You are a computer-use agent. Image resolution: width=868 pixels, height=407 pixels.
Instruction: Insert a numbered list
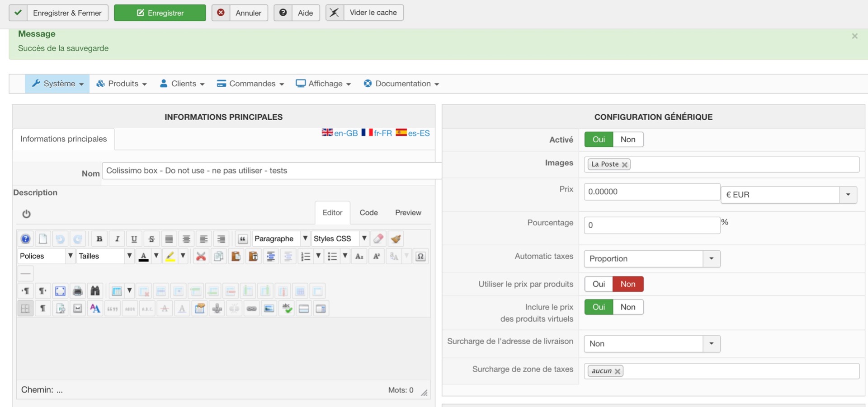[x=306, y=257]
